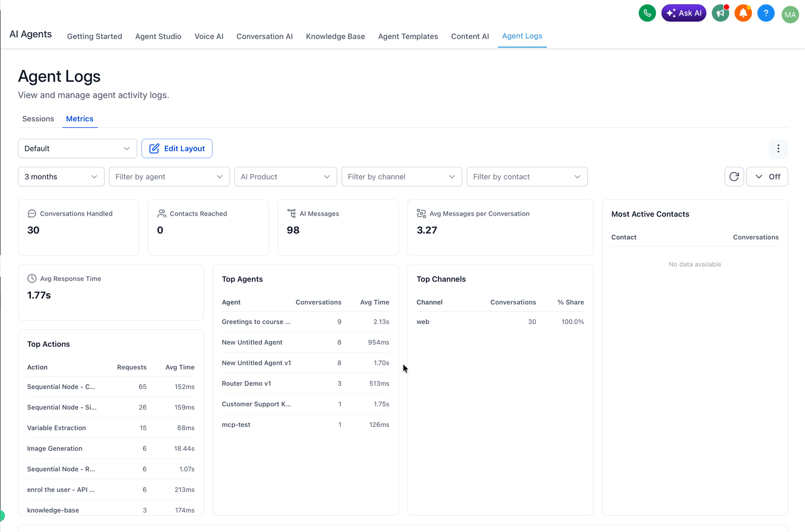Click the green phone call icon
This screenshot has width=805, height=532.
(647, 13)
